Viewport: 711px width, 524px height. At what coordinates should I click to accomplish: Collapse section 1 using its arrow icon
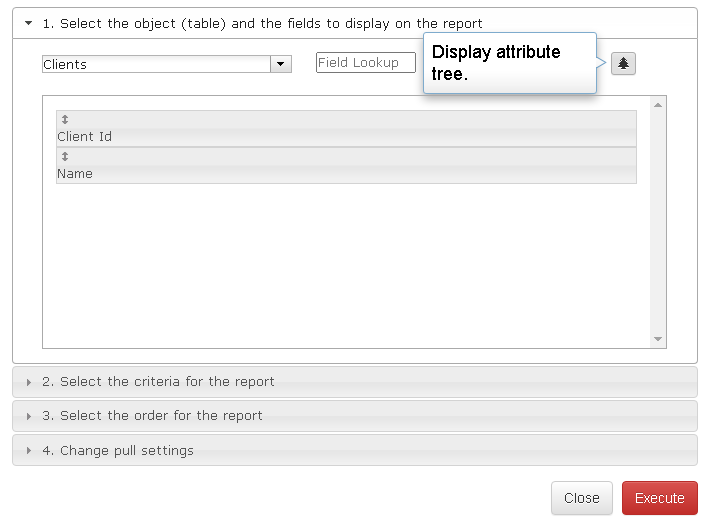click(29, 23)
